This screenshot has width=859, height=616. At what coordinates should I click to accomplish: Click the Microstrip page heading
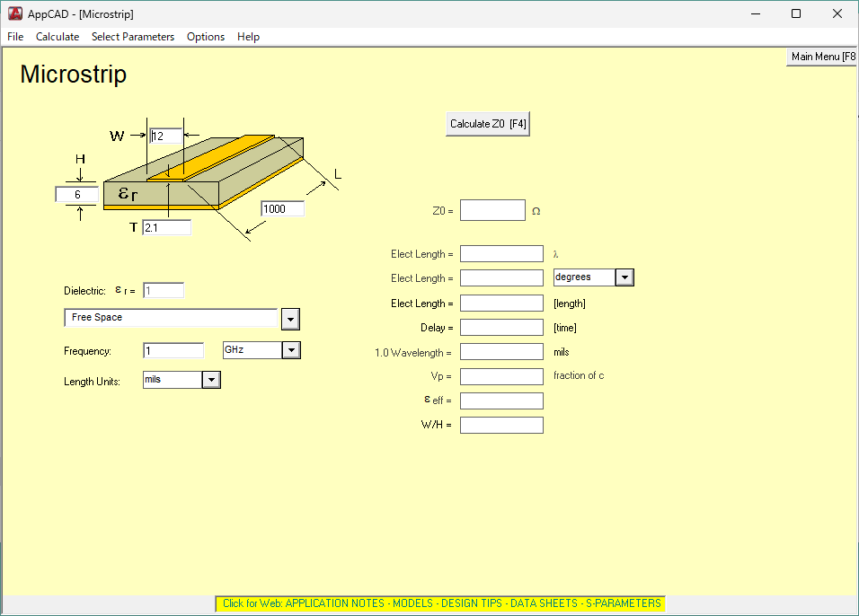pos(74,74)
